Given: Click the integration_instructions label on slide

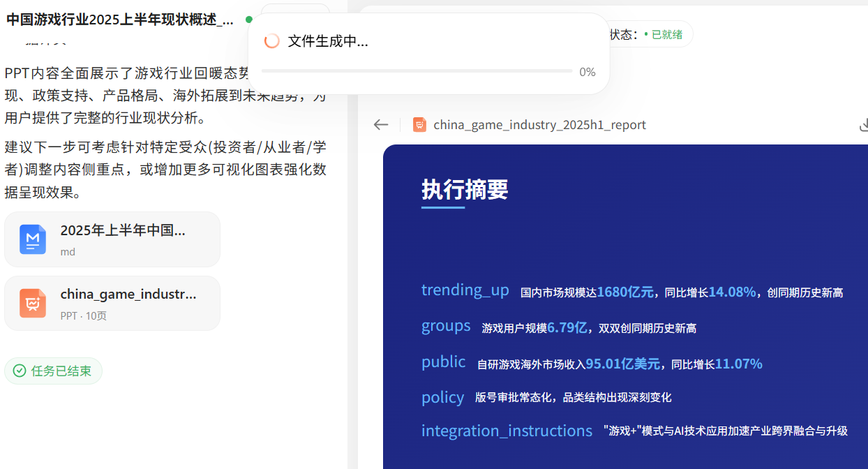Looking at the screenshot, I should [507, 431].
